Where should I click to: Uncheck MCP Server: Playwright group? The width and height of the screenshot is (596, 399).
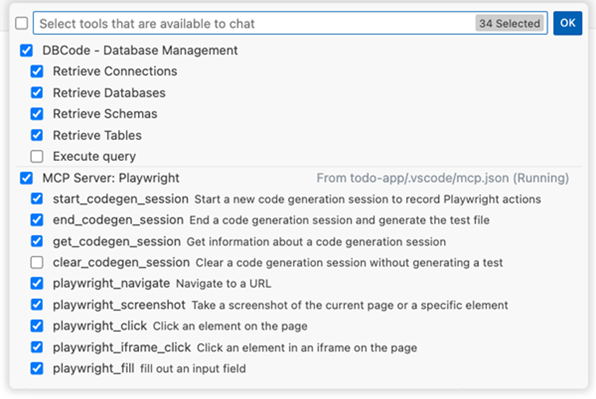(x=26, y=178)
